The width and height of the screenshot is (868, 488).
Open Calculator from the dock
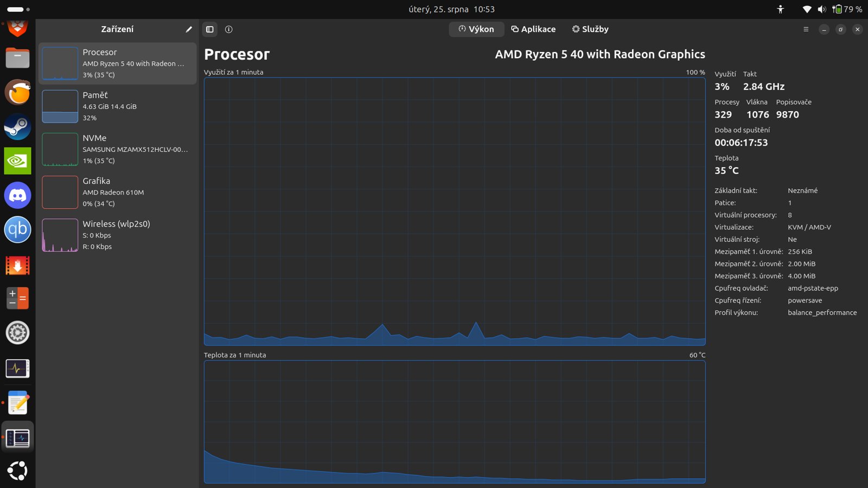[18, 298]
